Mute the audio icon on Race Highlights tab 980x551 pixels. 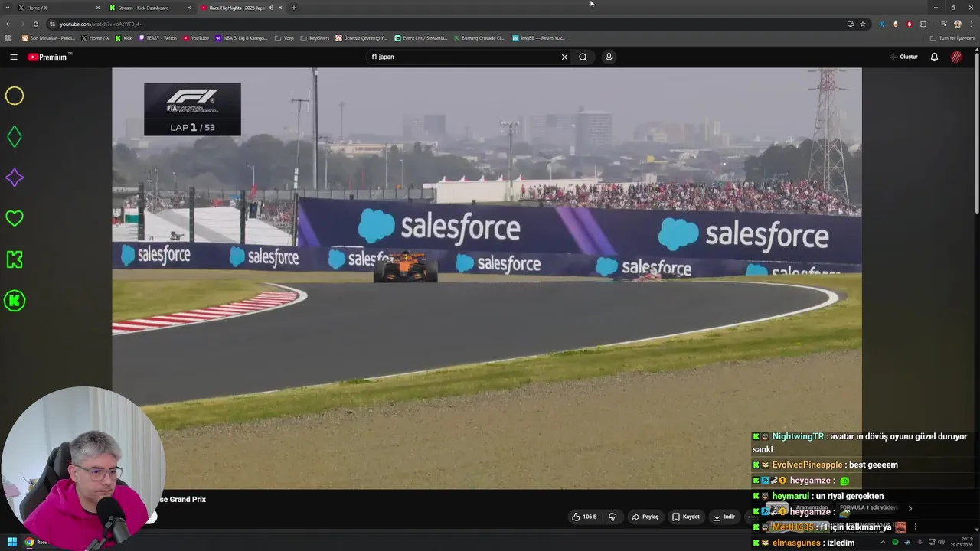click(x=271, y=8)
